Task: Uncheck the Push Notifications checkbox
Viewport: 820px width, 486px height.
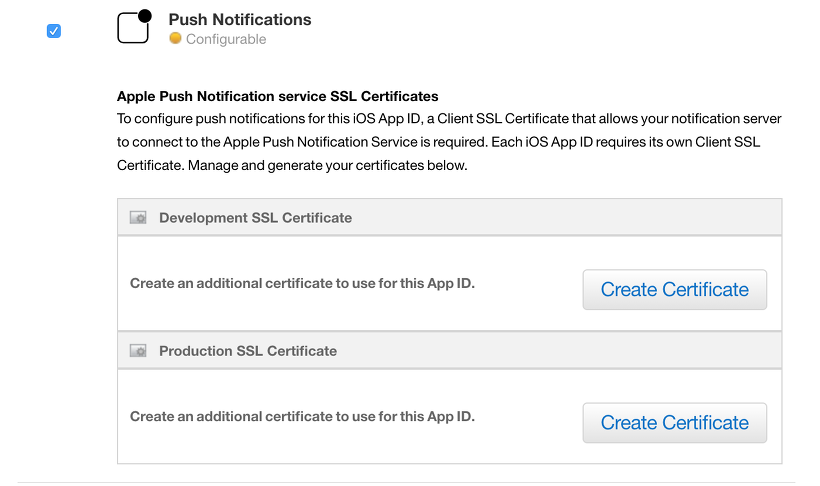Action: pos(54,31)
